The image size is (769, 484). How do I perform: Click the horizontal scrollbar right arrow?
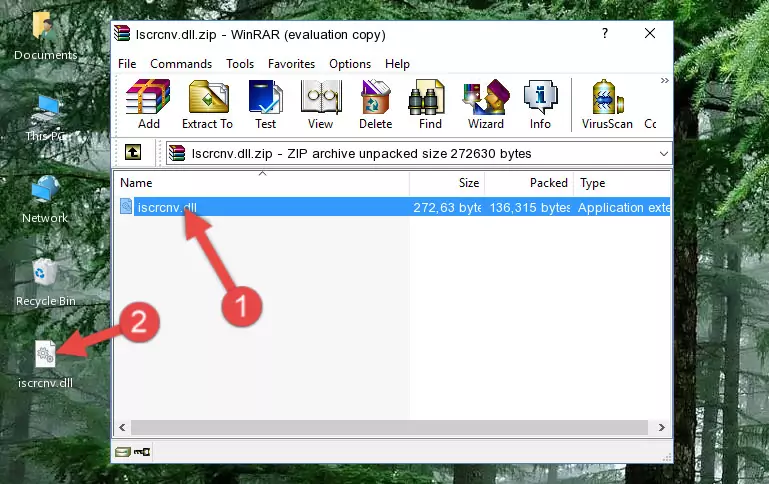(662, 427)
